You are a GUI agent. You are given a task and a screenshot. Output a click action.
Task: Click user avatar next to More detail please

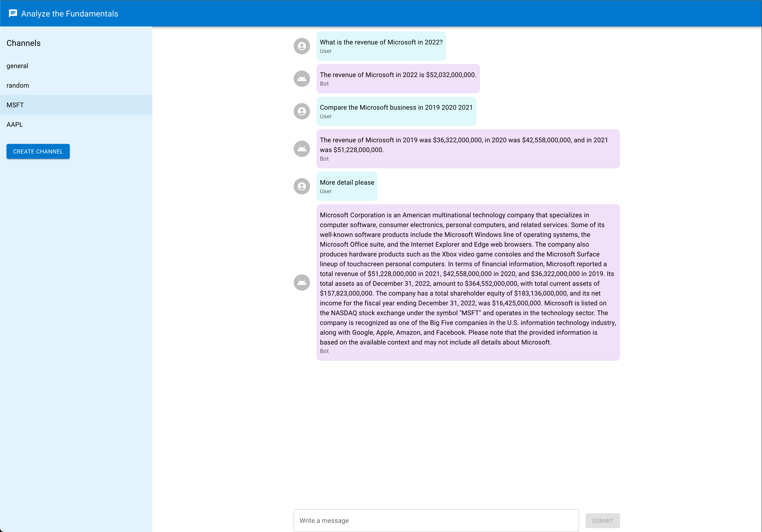click(x=301, y=186)
